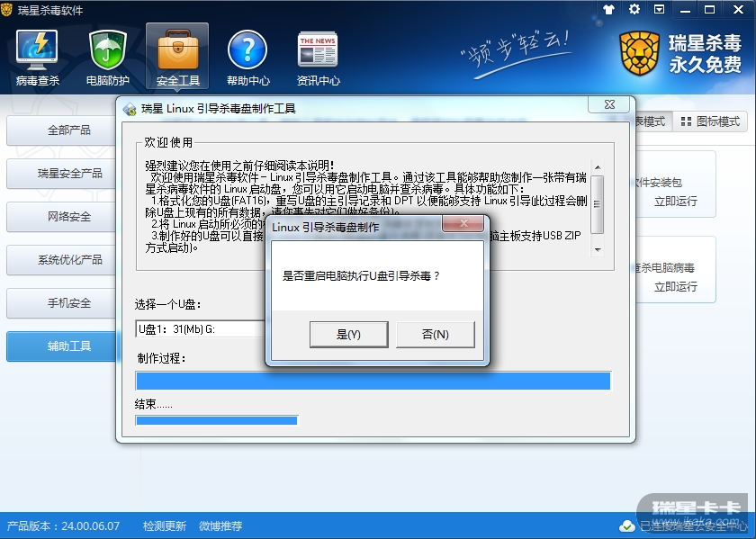Open the U盘1: 31(Mb) G: drive selector
756x539 pixels.
[200, 329]
